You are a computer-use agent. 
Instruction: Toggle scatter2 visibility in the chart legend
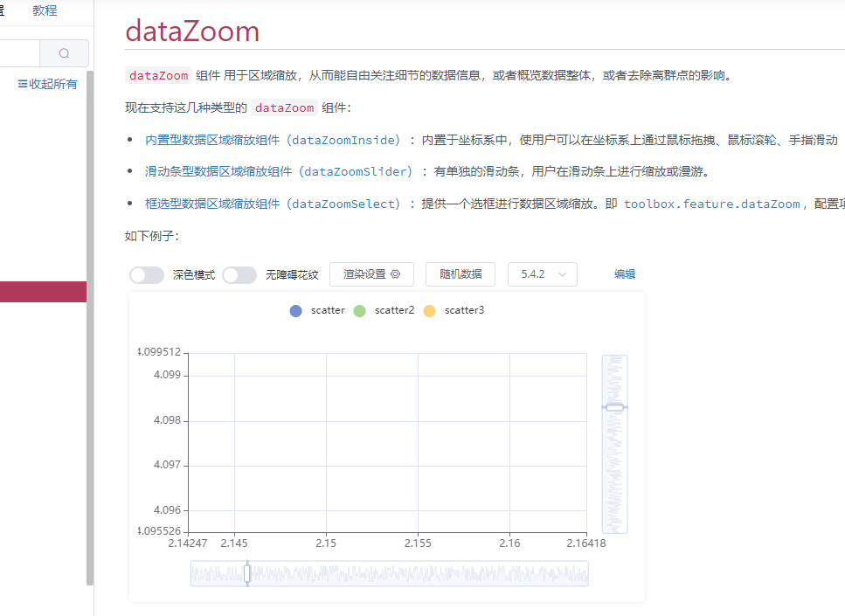(x=359, y=310)
